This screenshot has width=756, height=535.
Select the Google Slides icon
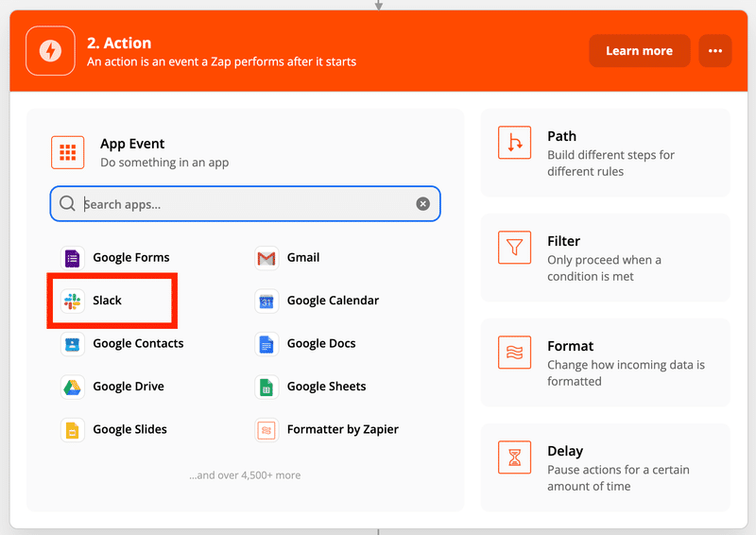(x=73, y=430)
